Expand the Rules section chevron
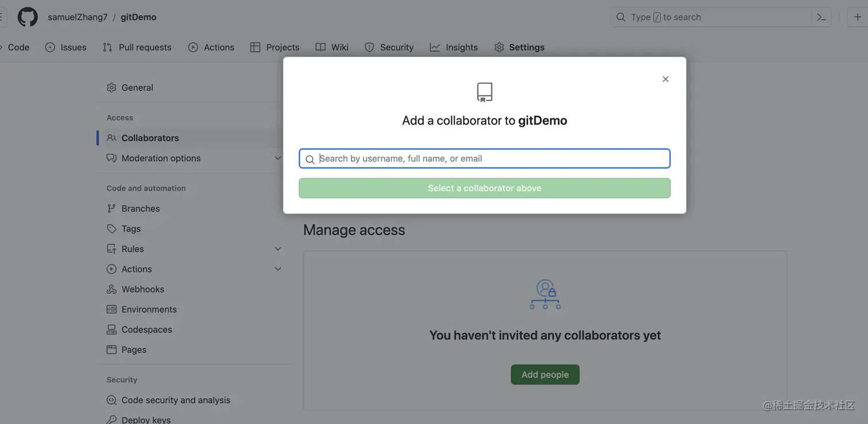The image size is (868, 424). click(278, 249)
